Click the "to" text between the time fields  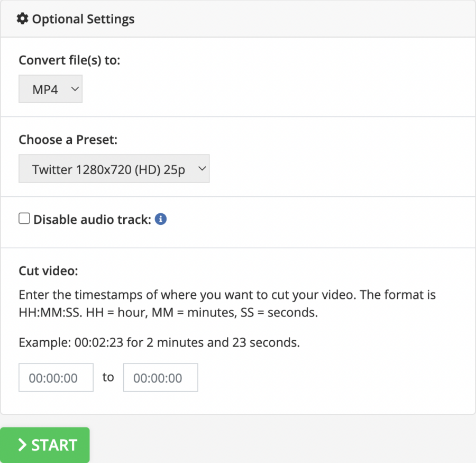pyautogui.click(x=108, y=377)
